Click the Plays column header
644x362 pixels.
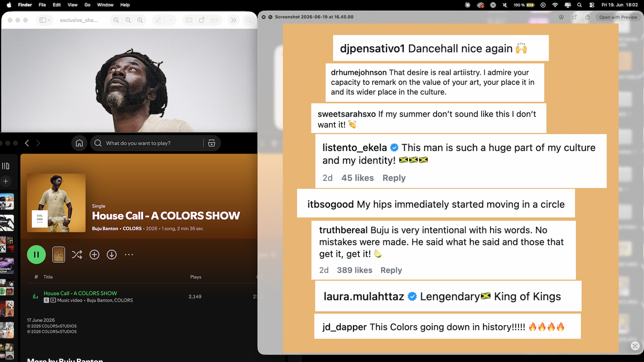196,277
